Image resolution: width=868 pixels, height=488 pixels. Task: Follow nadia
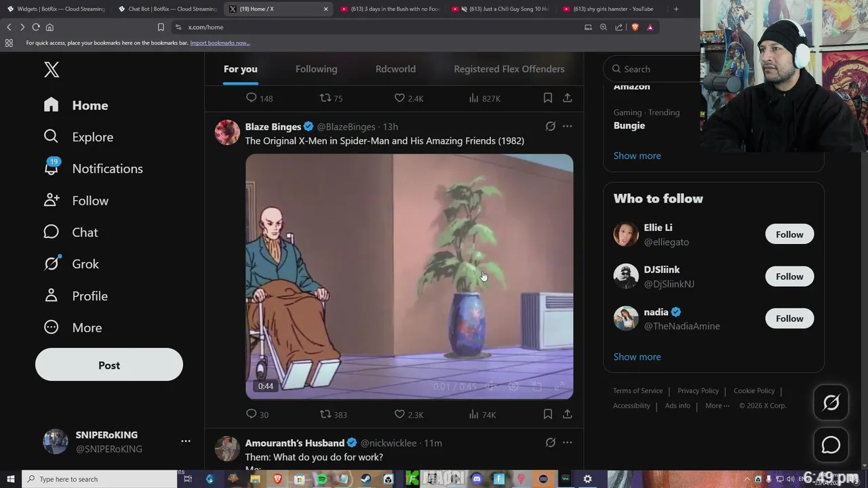[789, 319]
